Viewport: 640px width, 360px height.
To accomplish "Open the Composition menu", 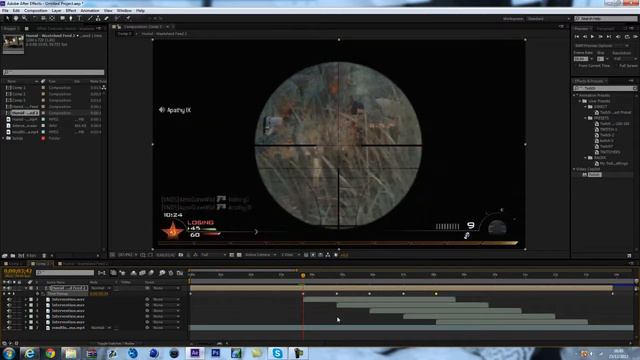I will pos(36,11).
